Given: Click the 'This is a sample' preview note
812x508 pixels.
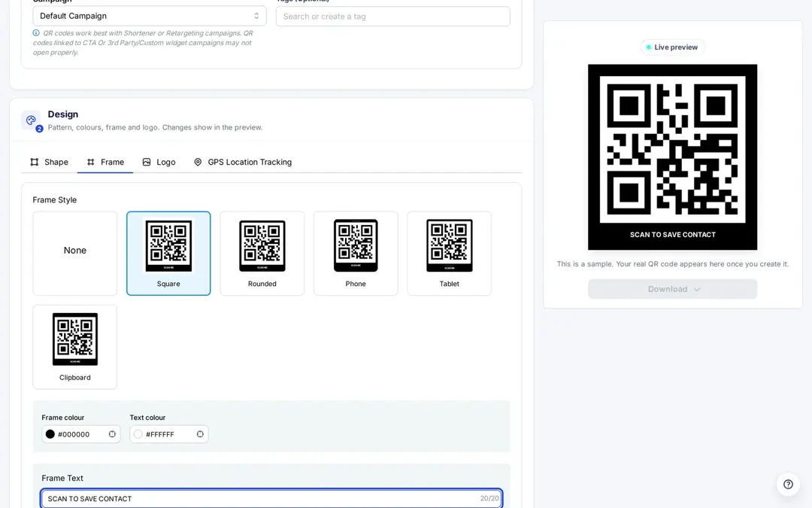Looking at the screenshot, I should point(672,264).
